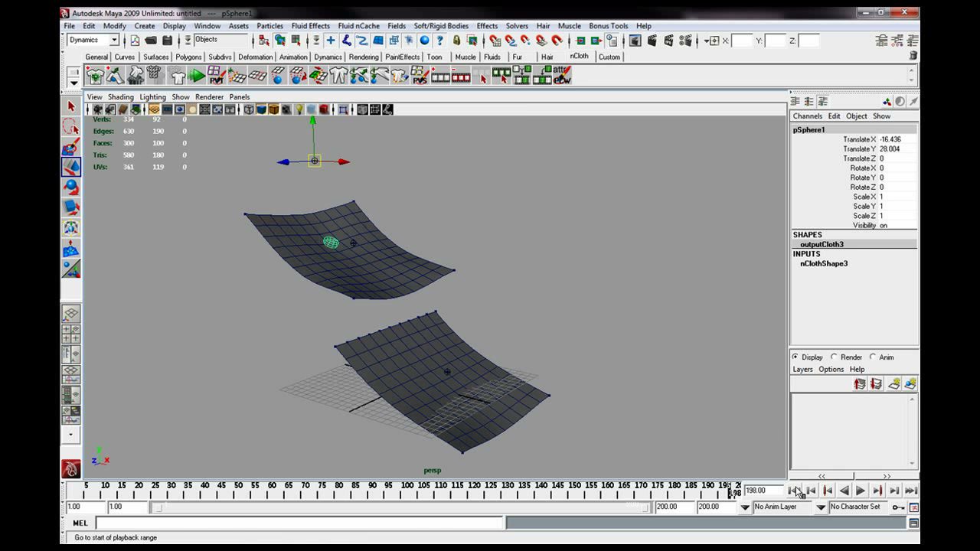The height and width of the screenshot is (551, 980).
Task: Toggle smooth shade blue cube icon
Action: [x=261, y=109]
